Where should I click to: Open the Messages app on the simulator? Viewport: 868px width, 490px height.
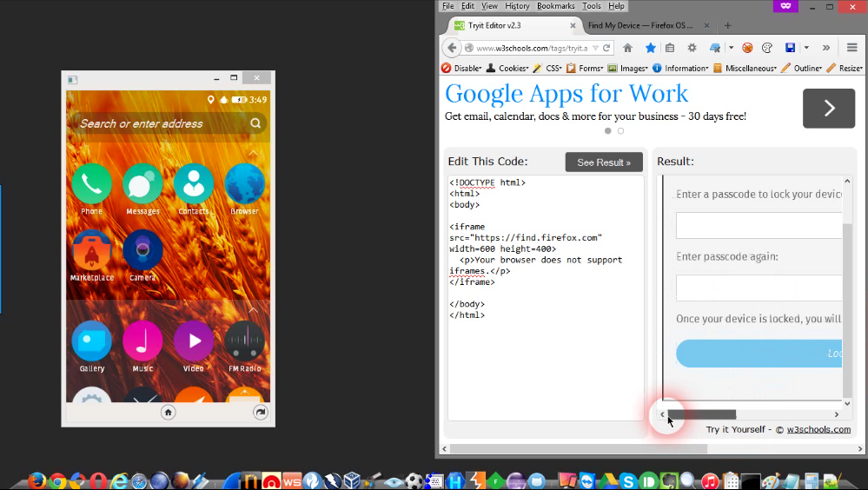click(x=142, y=183)
